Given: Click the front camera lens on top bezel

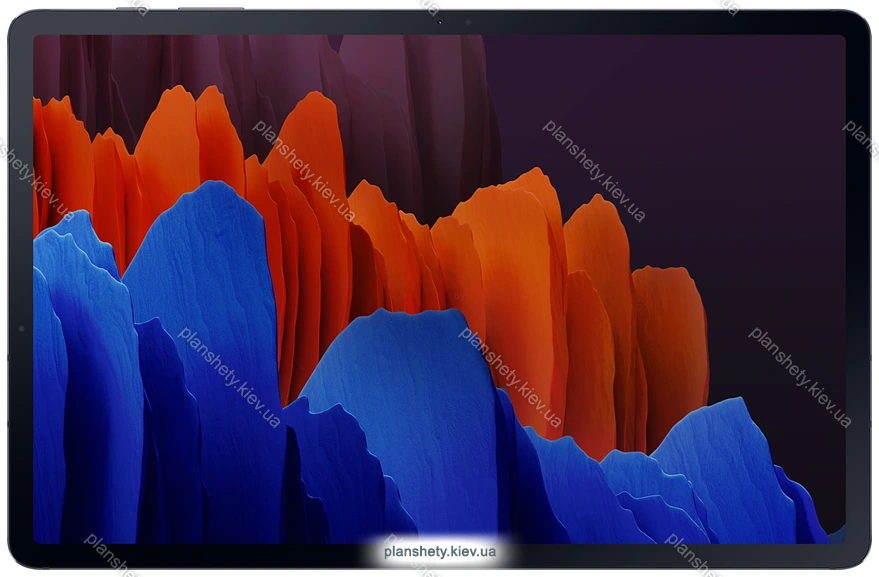Looking at the screenshot, I should [439, 22].
